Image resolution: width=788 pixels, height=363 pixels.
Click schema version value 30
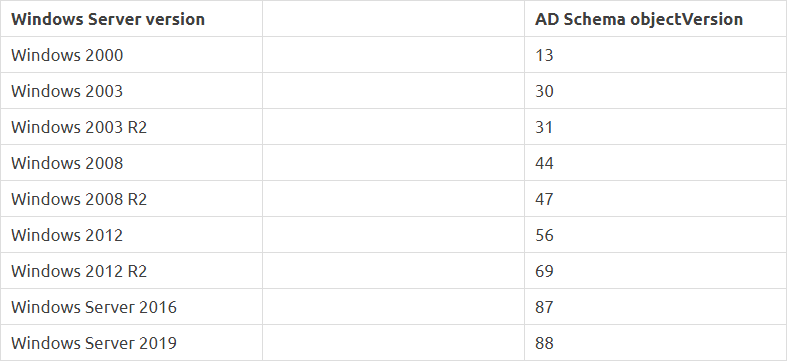pyautogui.click(x=544, y=91)
